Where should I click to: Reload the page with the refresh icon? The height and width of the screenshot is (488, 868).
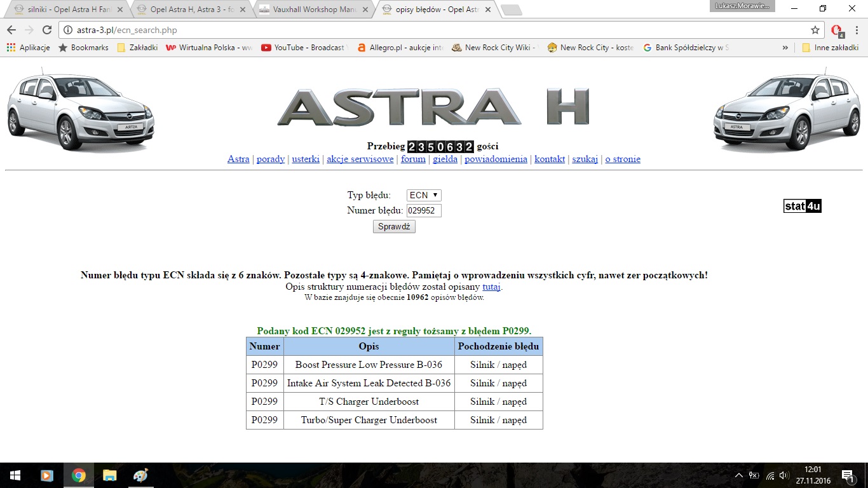(x=46, y=30)
